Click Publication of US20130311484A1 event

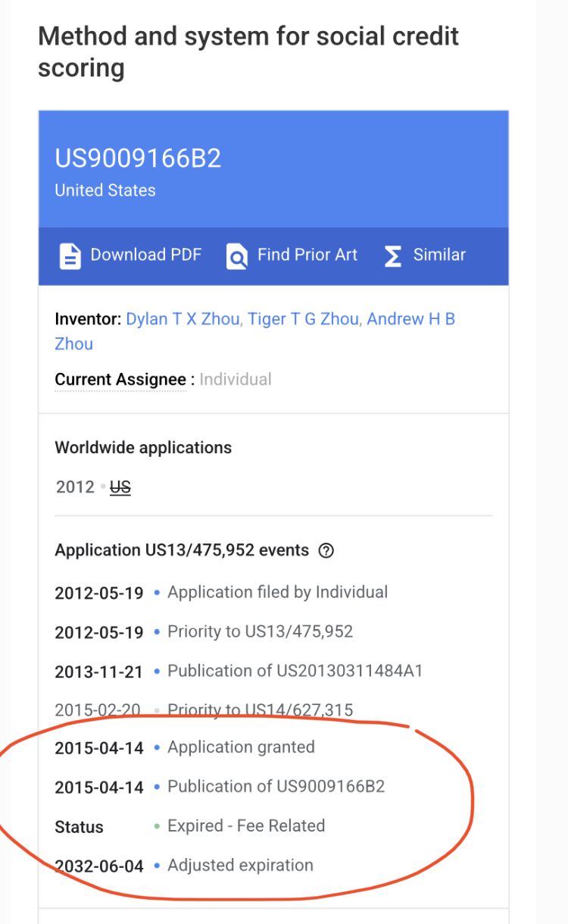tap(295, 671)
